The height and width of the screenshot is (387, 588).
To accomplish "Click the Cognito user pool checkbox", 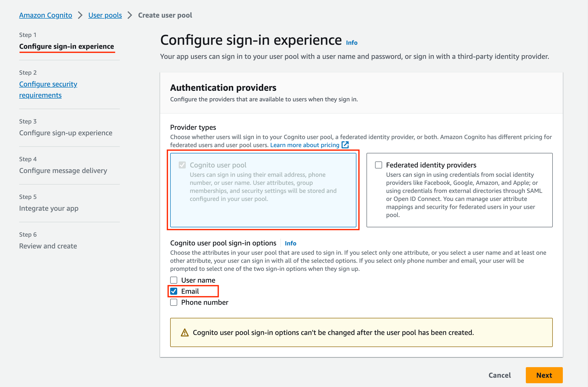I will 182,165.
